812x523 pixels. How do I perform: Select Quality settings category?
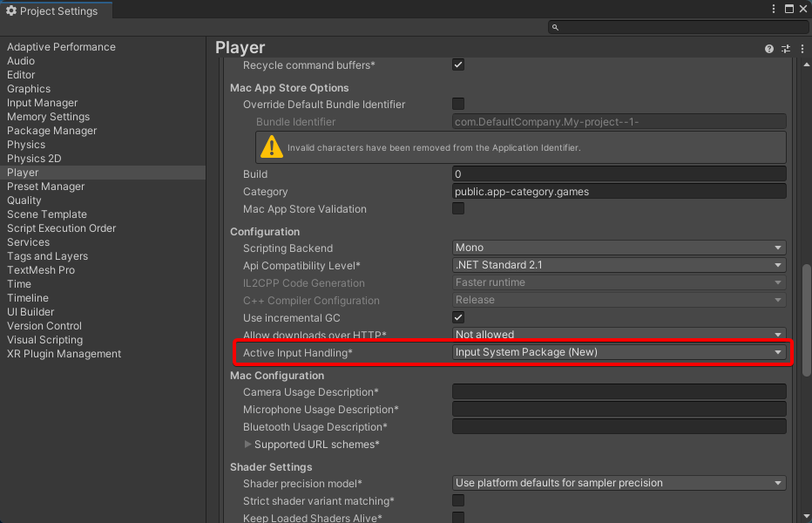click(x=24, y=200)
